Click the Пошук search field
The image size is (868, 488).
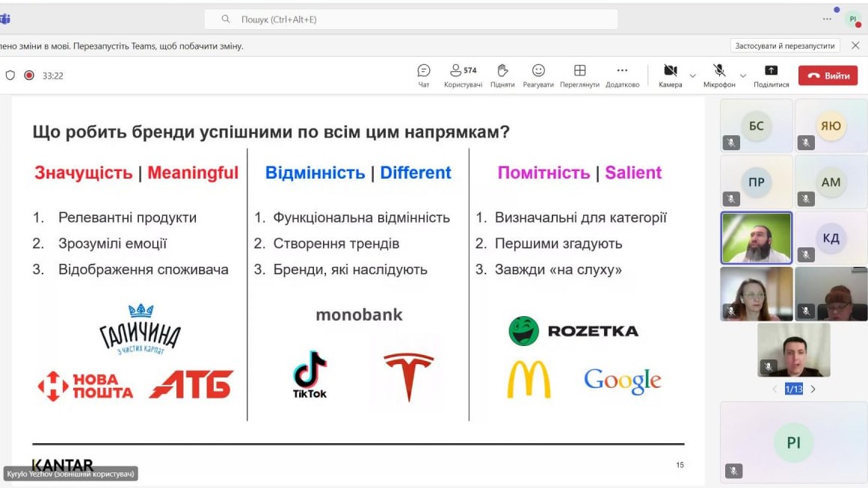(x=411, y=19)
